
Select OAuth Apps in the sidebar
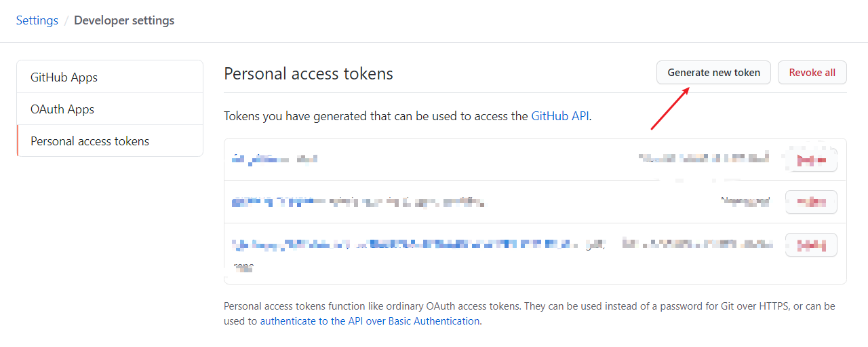(x=62, y=109)
